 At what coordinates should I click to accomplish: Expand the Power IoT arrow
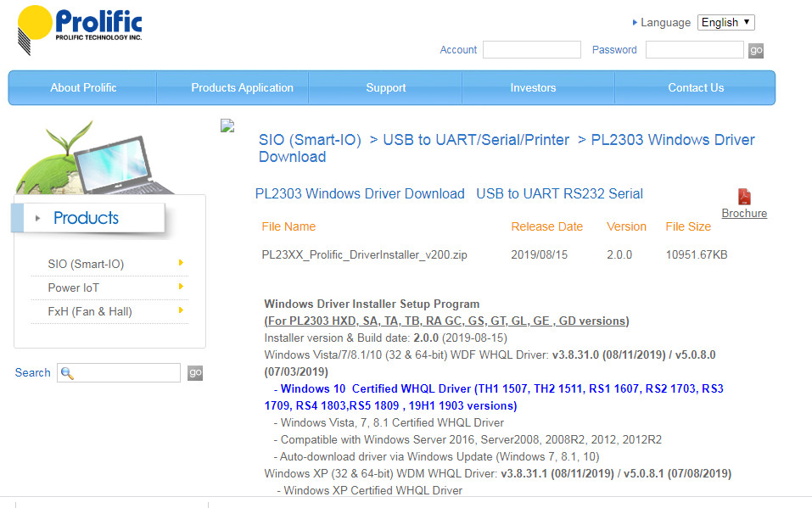coord(181,287)
